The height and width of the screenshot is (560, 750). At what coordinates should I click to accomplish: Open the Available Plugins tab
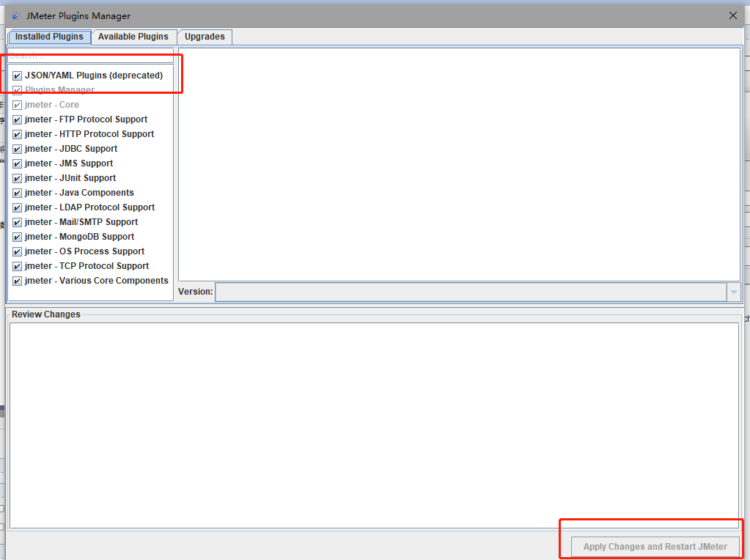pyautogui.click(x=133, y=37)
